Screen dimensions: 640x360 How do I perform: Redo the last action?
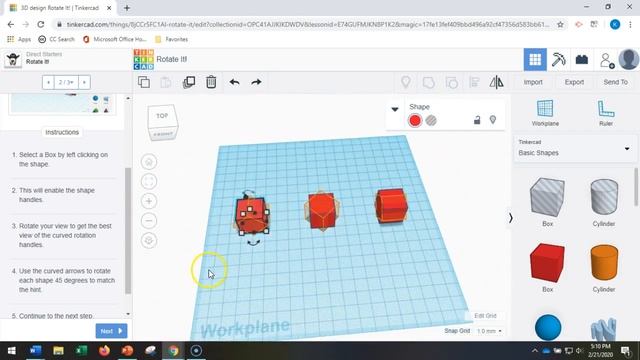pos(256,82)
